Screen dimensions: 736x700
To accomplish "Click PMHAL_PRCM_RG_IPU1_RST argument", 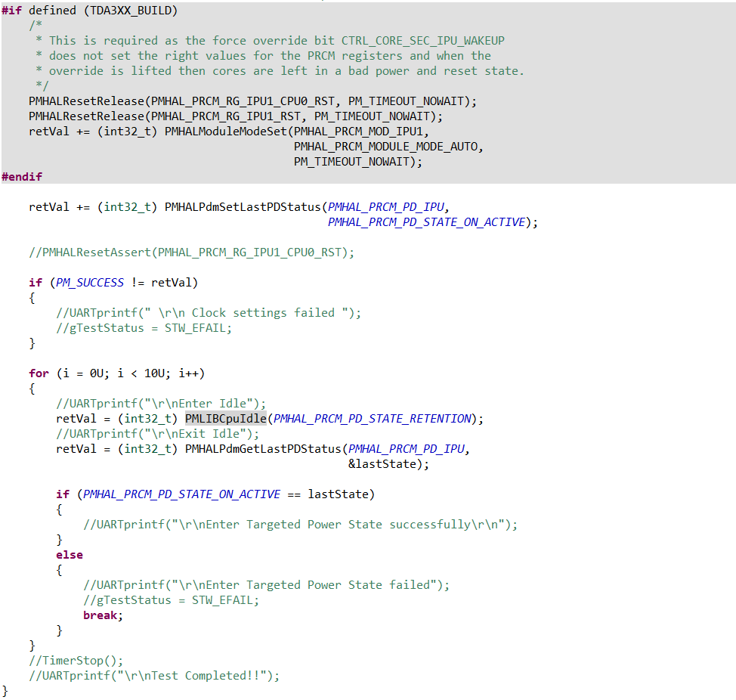I will [226, 116].
